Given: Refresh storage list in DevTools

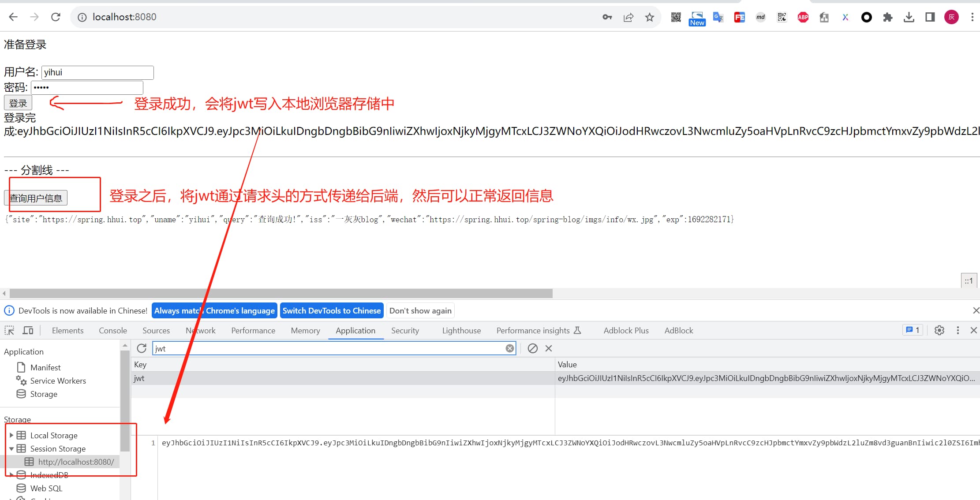Looking at the screenshot, I should tap(142, 348).
